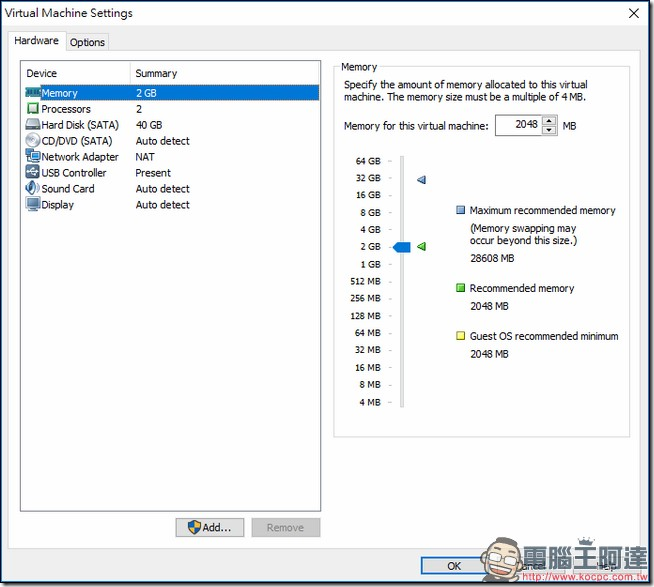654x587 pixels.
Task: Click the OK button
Action: coord(453,566)
